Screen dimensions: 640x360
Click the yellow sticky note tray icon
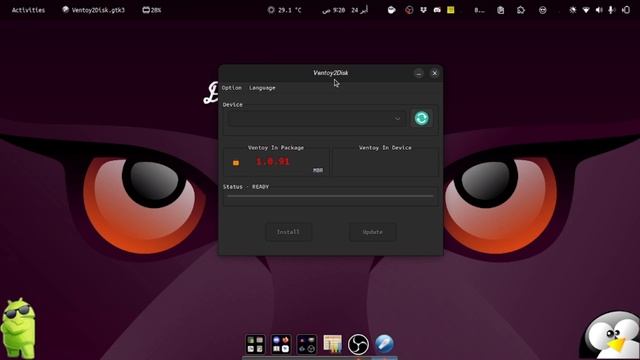(x=451, y=10)
